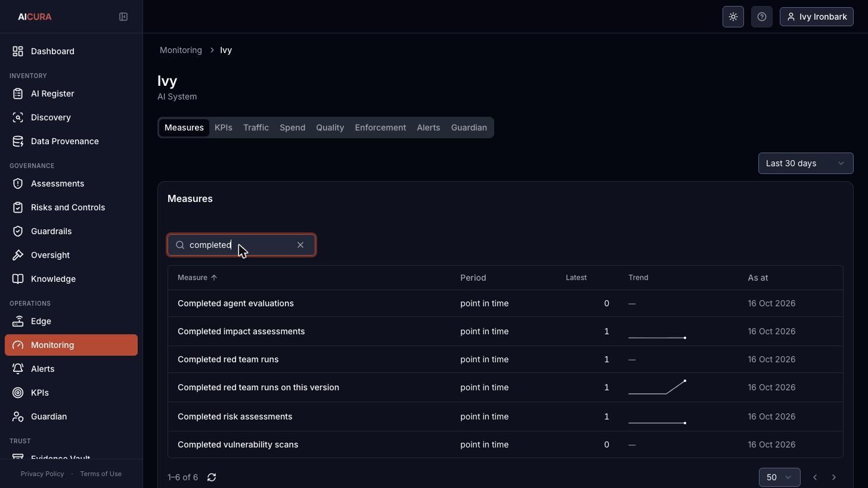Open Risks and Controls in sidebar
Image resolution: width=868 pixels, height=488 pixels.
coord(71,207)
